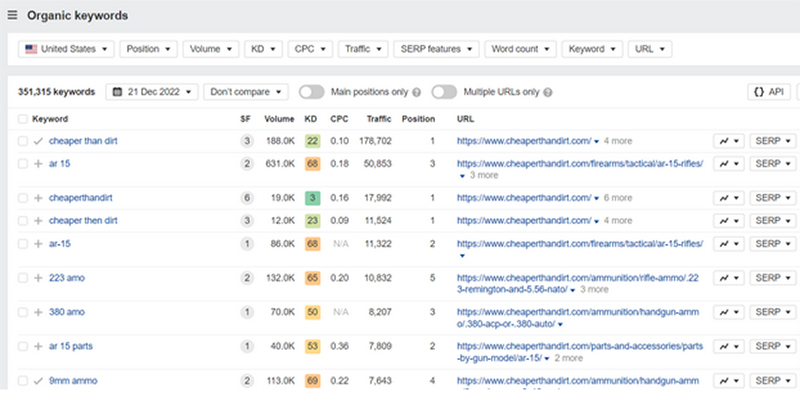Screen dimensions: 800x401
Task: Open the hamburger menu beside Organic keywords
Action: coord(12,15)
